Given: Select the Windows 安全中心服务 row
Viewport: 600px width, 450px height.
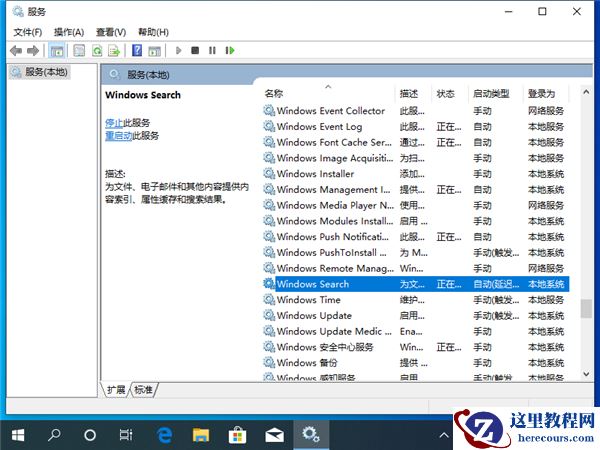Looking at the screenshot, I should [416, 347].
